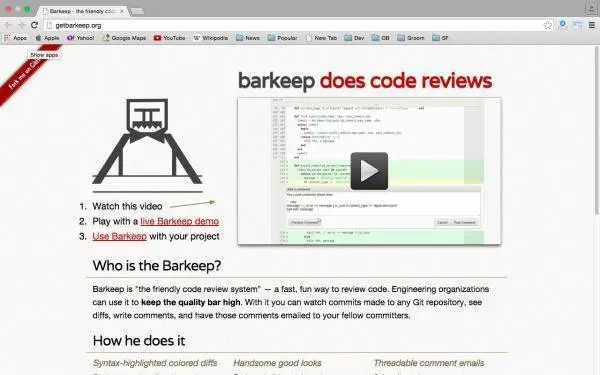Click the 'barkeep does code reviews' headline
Image resolution: width=600 pixels, height=375 pixels.
point(365,81)
